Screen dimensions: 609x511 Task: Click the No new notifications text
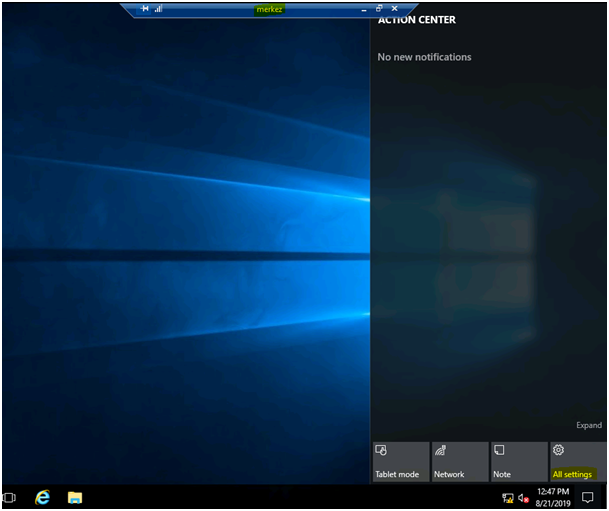(x=424, y=57)
